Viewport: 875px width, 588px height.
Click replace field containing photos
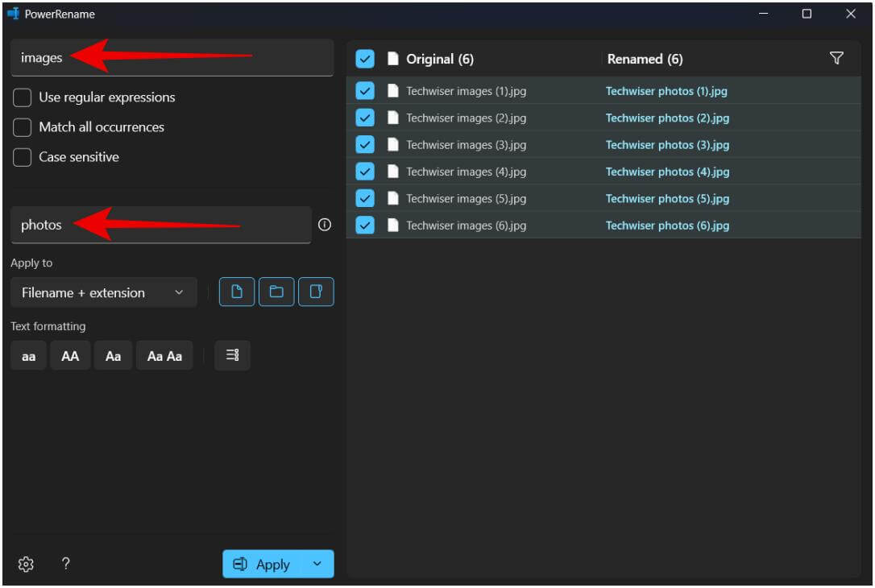[x=160, y=225]
